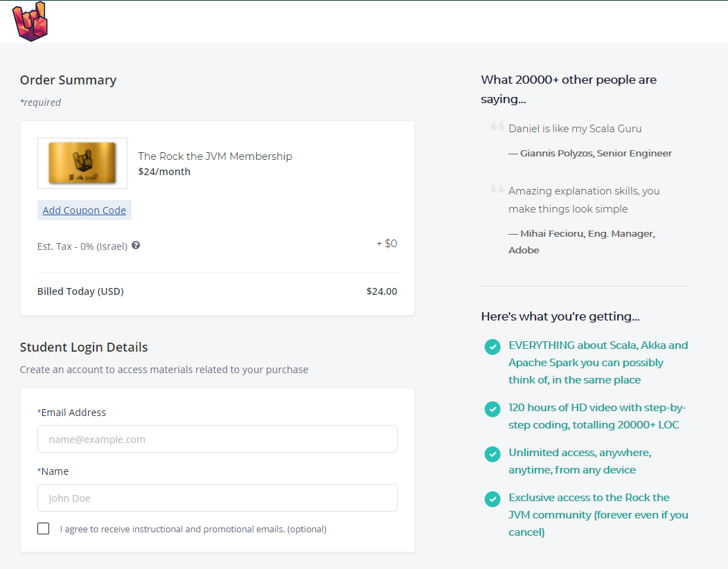
Task: Click the $24.00 total amount
Action: coord(382,291)
